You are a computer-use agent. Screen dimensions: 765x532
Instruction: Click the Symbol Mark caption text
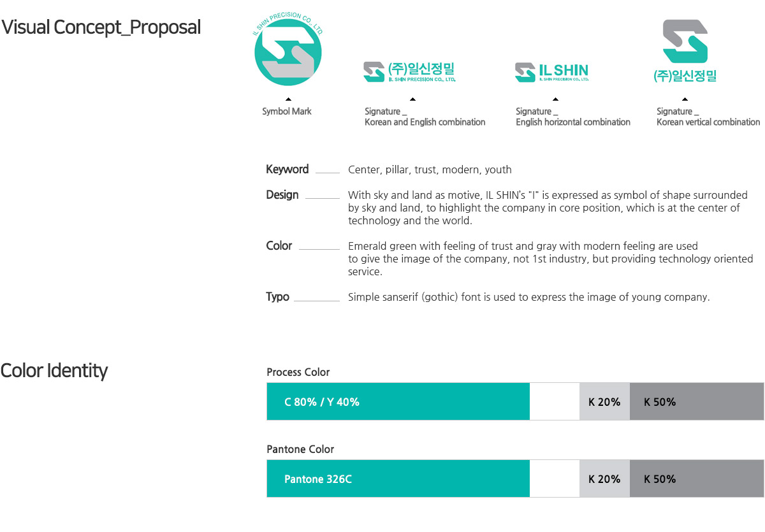point(287,111)
